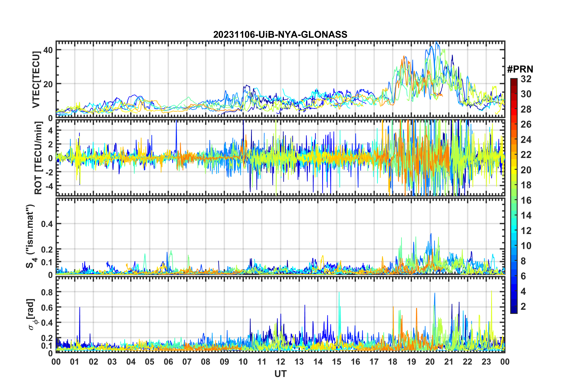The width and height of the screenshot is (561, 392).
Task: Click colorbar tick label 2
Action: tap(523, 307)
